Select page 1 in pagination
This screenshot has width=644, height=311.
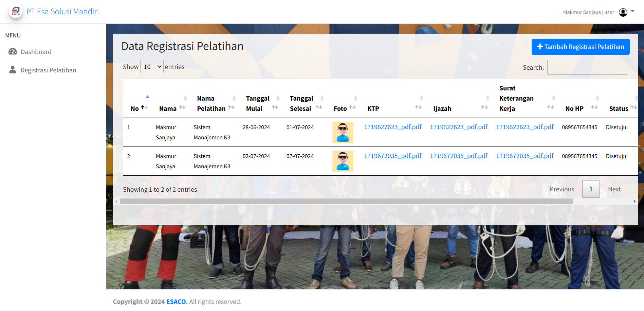point(591,189)
